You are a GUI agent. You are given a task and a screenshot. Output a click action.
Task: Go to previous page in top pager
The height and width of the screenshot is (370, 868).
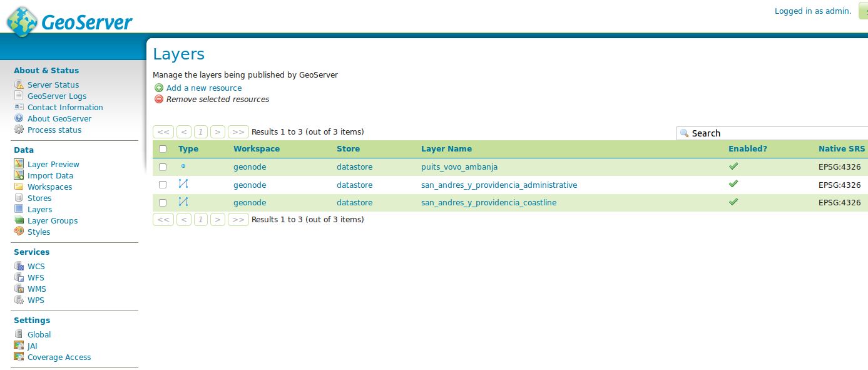click(184, 132)
